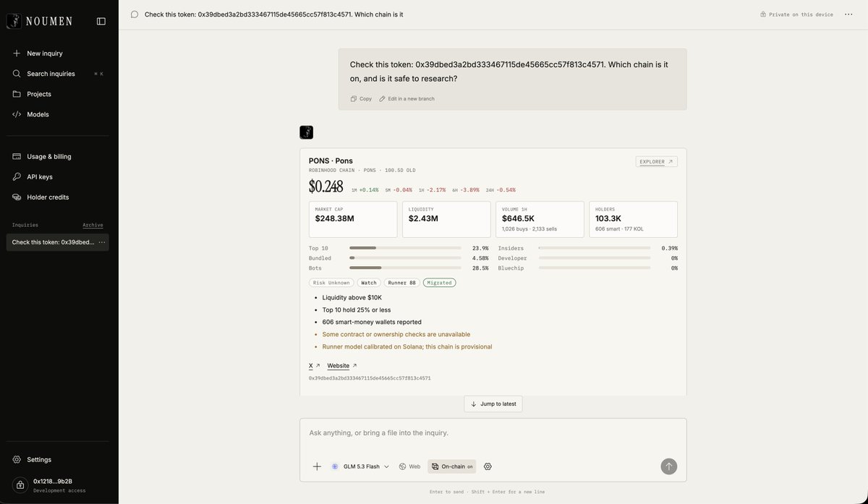
Task: Click the Liquidity $2.43M card
Action: point(446,219)
